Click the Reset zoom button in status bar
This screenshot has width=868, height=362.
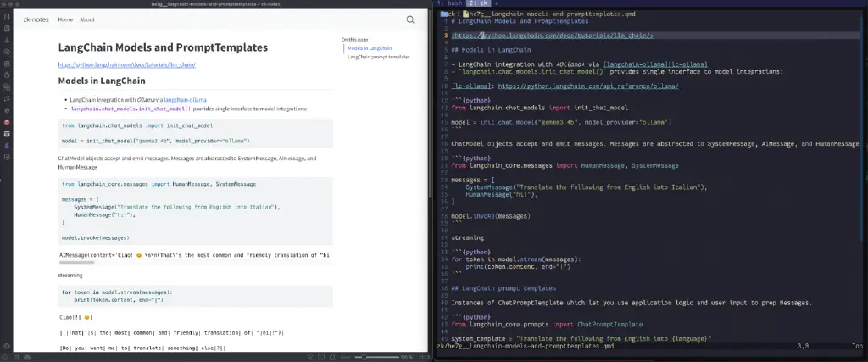coord(346,357)
